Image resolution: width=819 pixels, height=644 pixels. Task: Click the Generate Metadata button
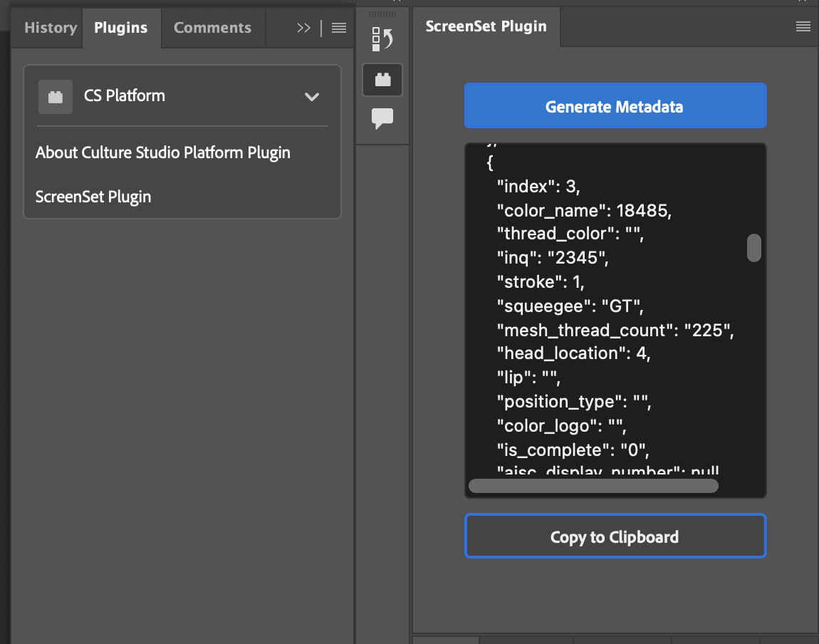tap(615, 106)
